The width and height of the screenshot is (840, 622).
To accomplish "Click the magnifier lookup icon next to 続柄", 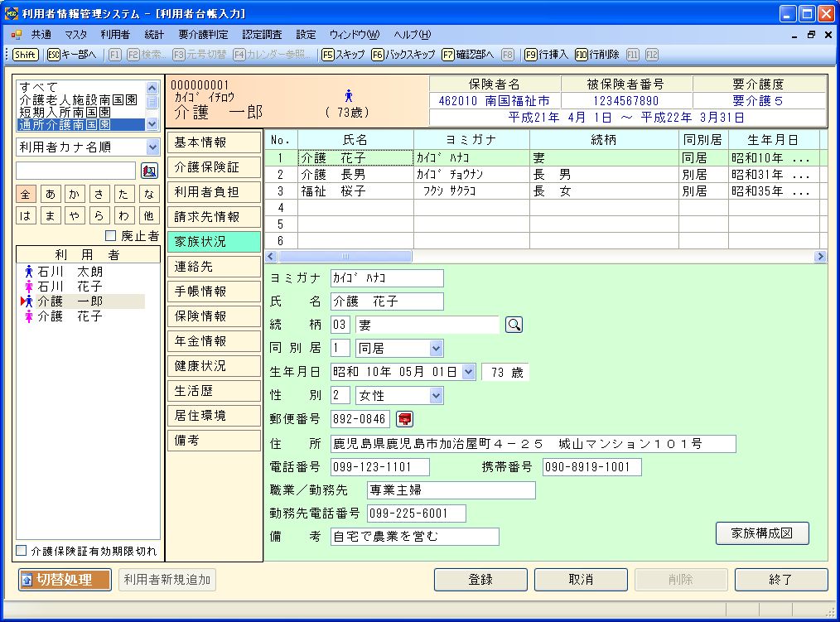I will [514, 325].
